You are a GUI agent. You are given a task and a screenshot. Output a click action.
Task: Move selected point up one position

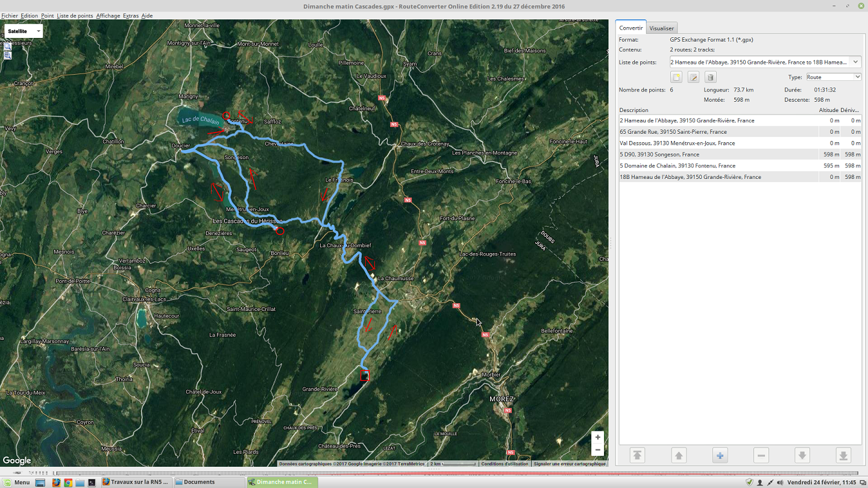[679, 455]
